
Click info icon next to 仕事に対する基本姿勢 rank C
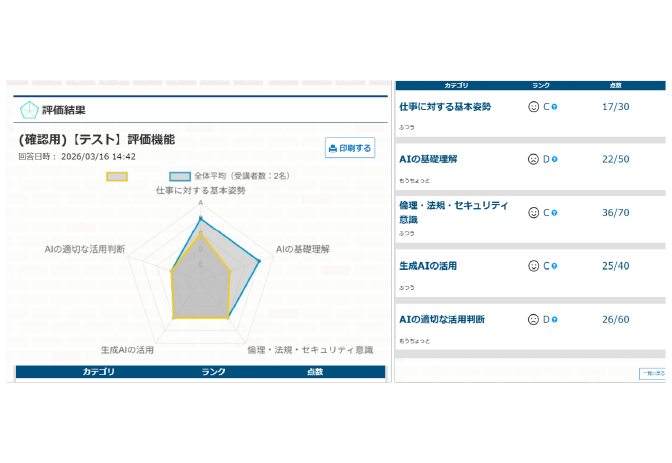554,107
